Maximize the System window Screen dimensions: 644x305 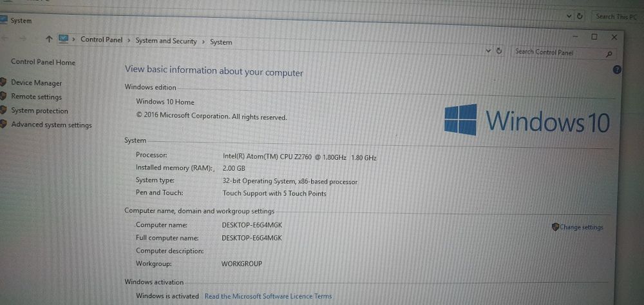594,37
